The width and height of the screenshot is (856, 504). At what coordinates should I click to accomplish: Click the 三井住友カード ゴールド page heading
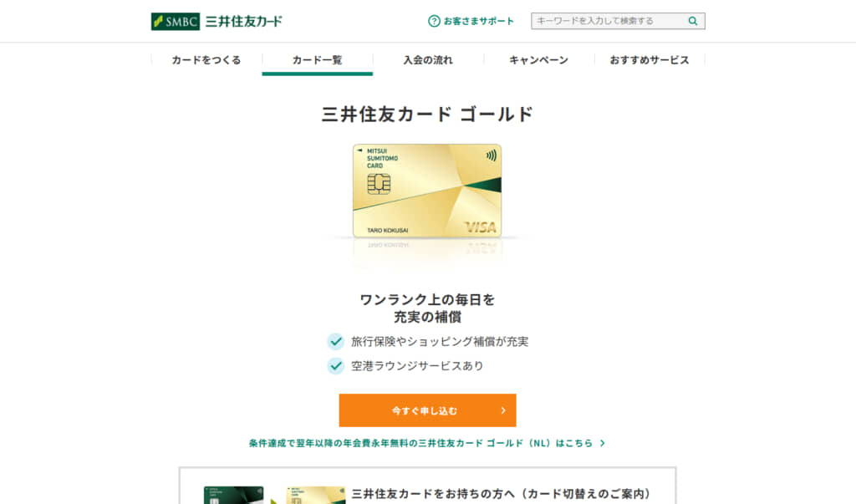click(427, 115)
